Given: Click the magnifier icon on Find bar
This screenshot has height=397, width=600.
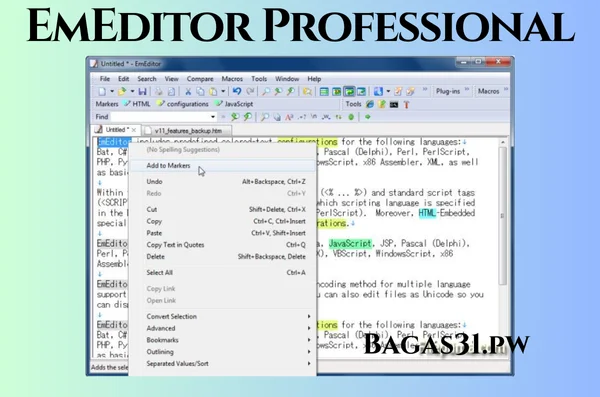Looking at the screenshot, I should click(264, 117).
